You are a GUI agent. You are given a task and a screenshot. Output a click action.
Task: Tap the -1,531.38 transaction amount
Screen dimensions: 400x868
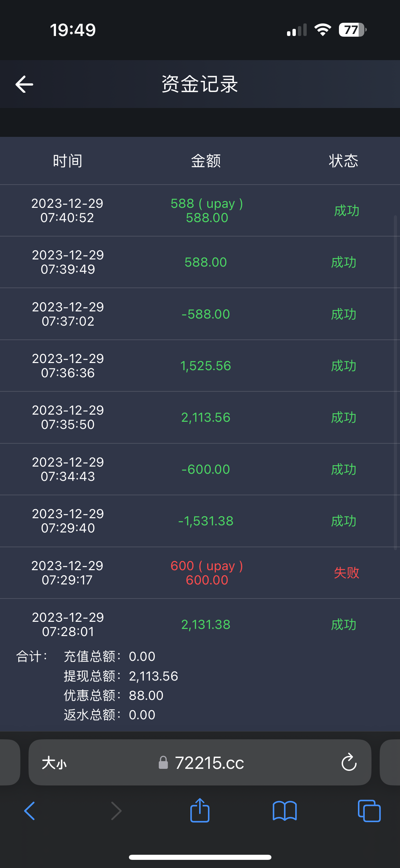(x=206, y=521)
